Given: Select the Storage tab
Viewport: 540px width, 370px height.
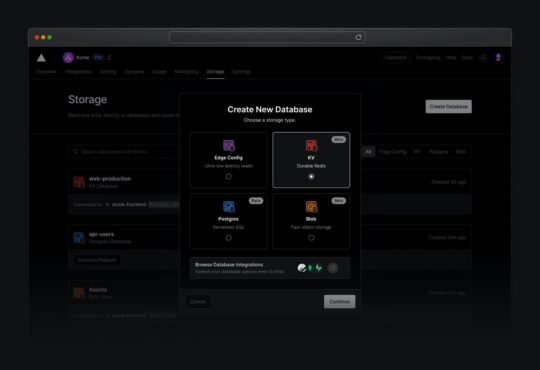Looking at the screenshot, I should (215, 72).
